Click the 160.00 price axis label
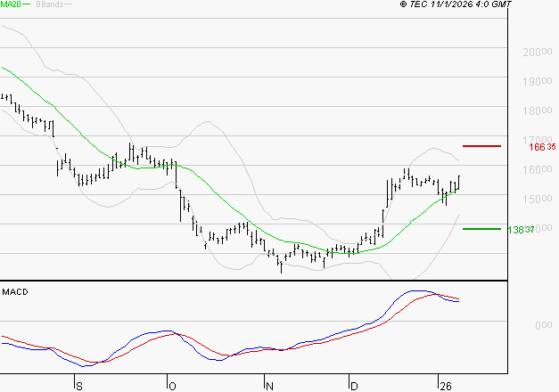 538,169
